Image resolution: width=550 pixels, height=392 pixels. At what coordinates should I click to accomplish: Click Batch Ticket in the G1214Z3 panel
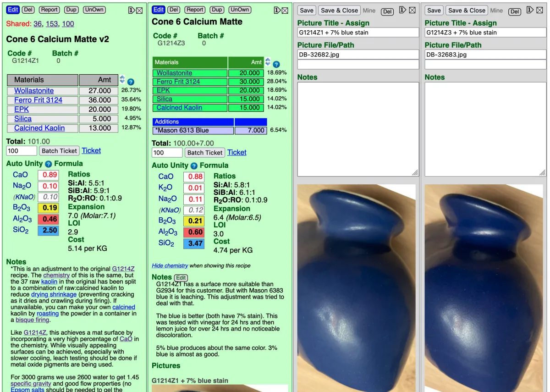[205, 153]
